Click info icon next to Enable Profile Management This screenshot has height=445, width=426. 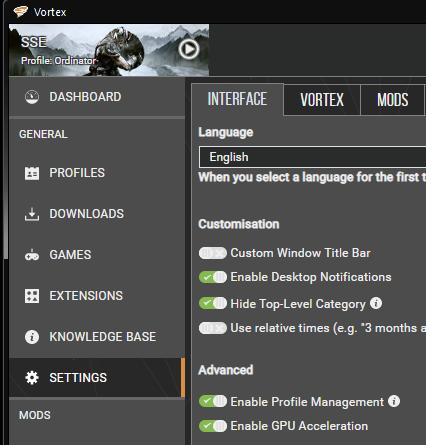(x=394, y=401)
